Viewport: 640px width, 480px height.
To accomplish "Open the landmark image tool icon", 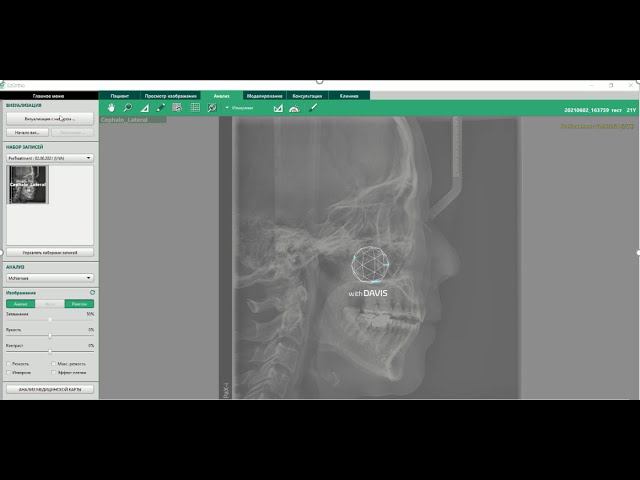I will pyautogui.click(x=177, y=108).
